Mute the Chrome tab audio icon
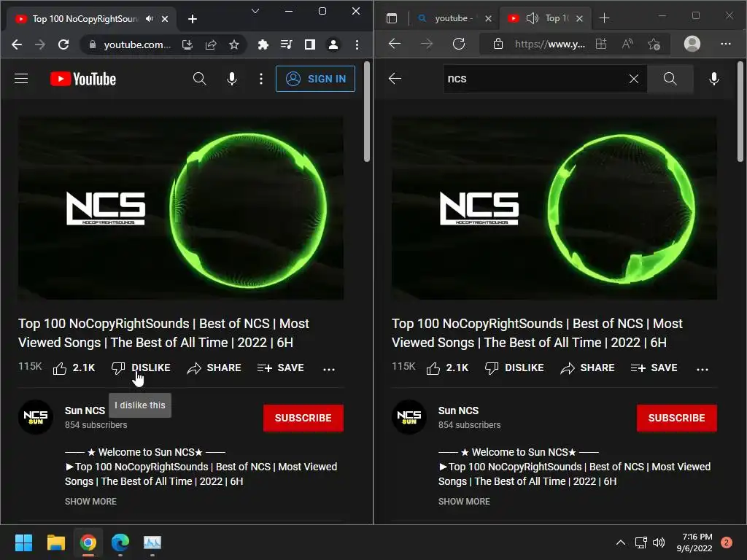 point(150,18)
